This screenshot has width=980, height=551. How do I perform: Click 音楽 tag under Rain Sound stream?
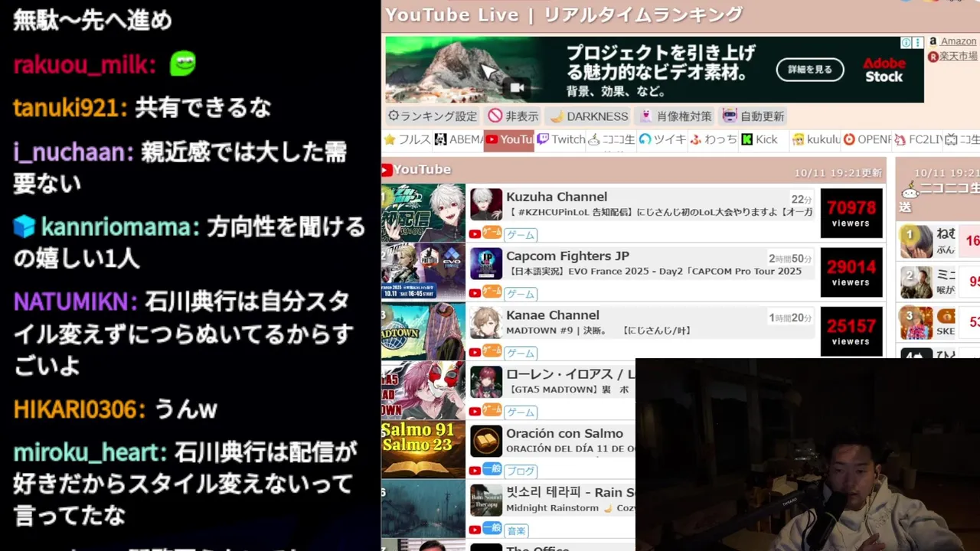coord(517,531)
